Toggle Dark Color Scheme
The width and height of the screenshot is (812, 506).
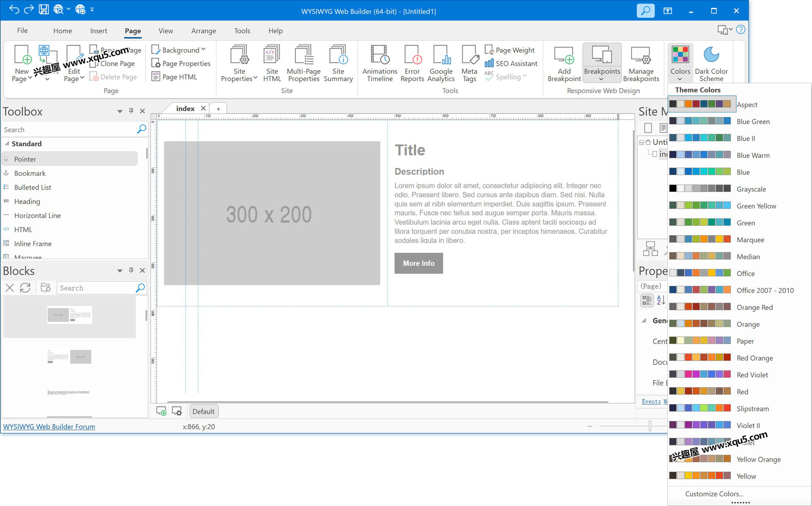tap(711, 63)
